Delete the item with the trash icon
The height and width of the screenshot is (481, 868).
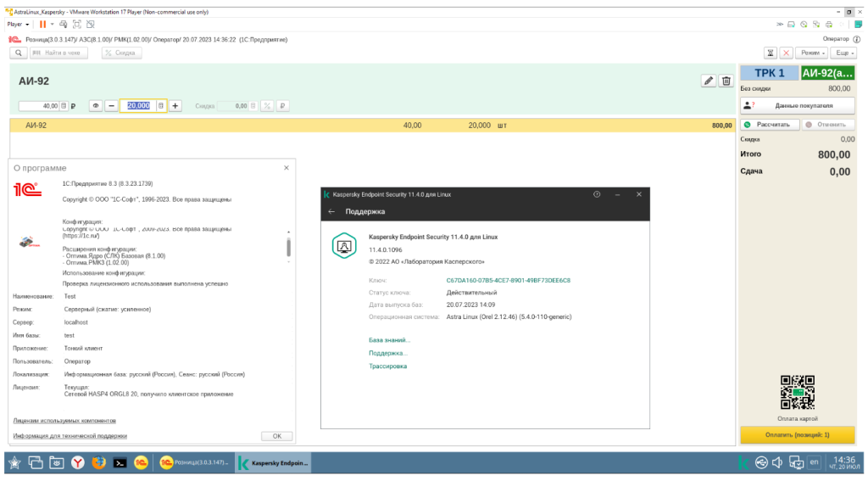point(726,81)
